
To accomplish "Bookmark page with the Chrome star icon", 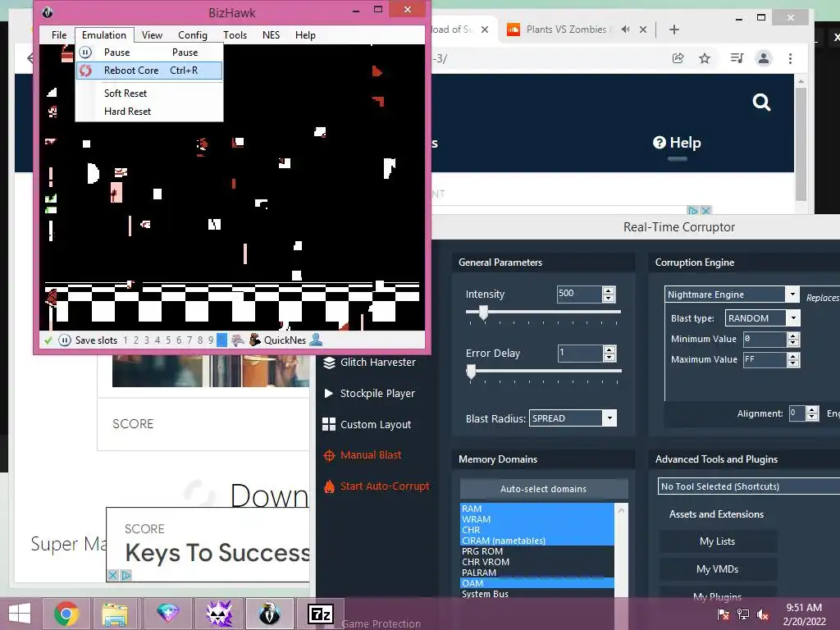I will point(705,58).
